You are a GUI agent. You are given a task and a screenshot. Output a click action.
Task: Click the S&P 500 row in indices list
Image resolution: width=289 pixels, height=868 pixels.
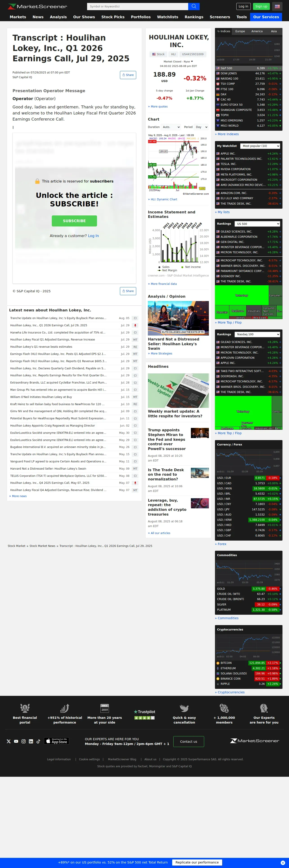249,68
